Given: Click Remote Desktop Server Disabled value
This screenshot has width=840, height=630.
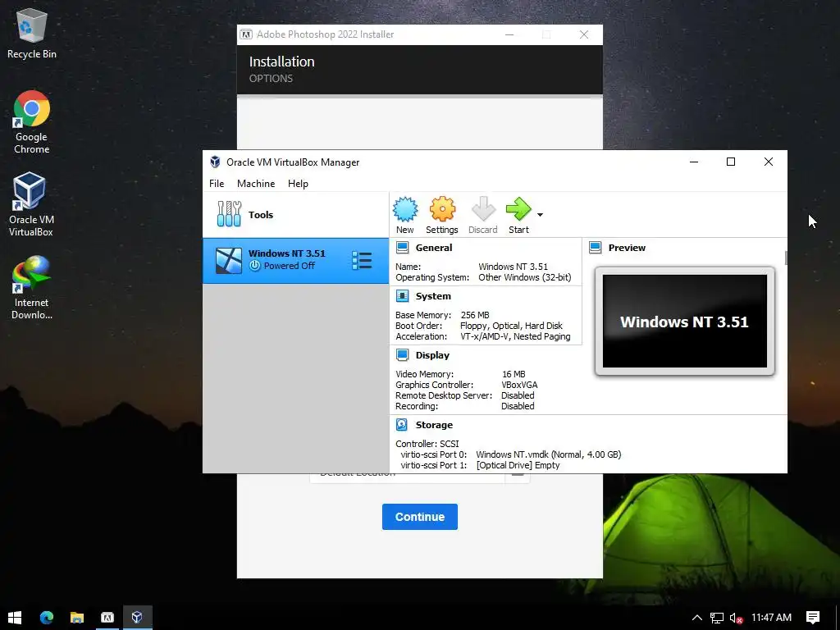Looking at the screenshot, I should [518, 395].
